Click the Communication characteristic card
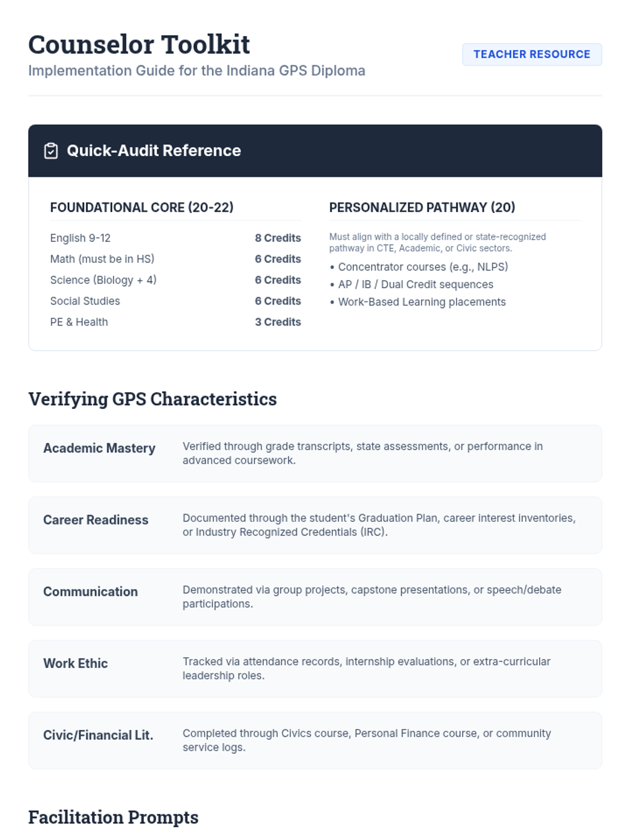This screenshot has width=630, height=840. click(315, 596)
